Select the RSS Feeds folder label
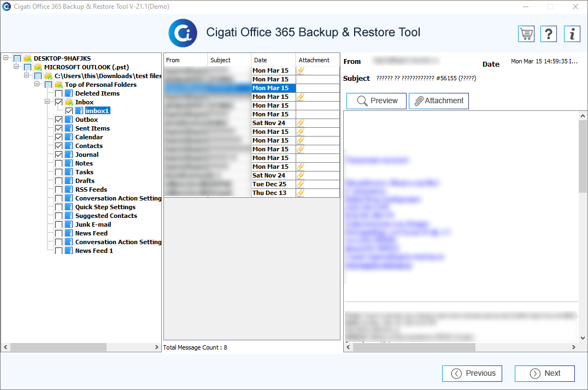 click(91, 190)
